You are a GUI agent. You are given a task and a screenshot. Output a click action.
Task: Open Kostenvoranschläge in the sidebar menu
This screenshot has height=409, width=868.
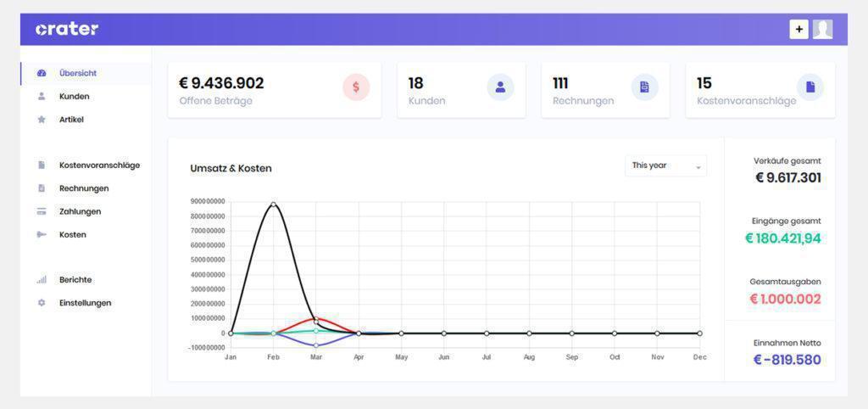[x=99, y=165]
